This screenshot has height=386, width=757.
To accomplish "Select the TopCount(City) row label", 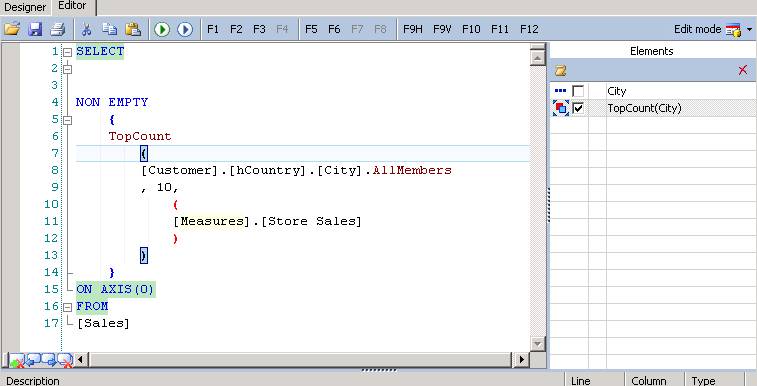I will pyautogui.click(x=645, y=108).
